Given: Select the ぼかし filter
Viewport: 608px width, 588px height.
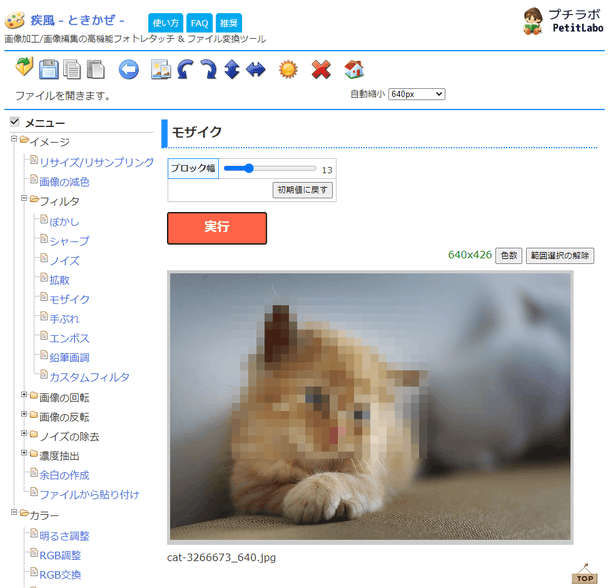Looking at the screenshot, I should pyautogui.click(x=64, y=221).
